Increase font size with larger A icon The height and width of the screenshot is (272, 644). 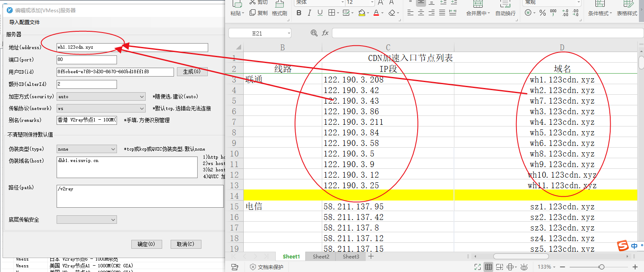click(380, 3)
